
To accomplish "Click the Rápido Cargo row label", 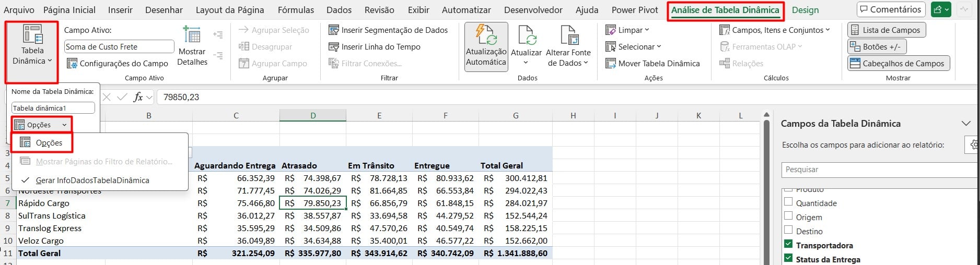I will click(44, 203).
